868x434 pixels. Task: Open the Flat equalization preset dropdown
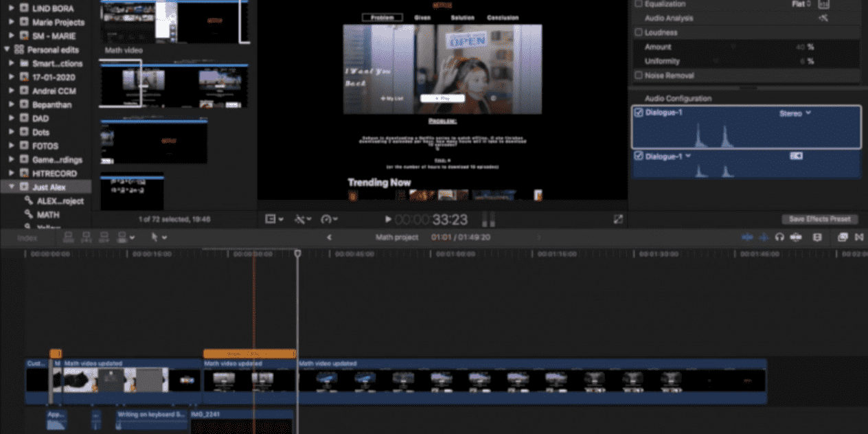point(801,4)
